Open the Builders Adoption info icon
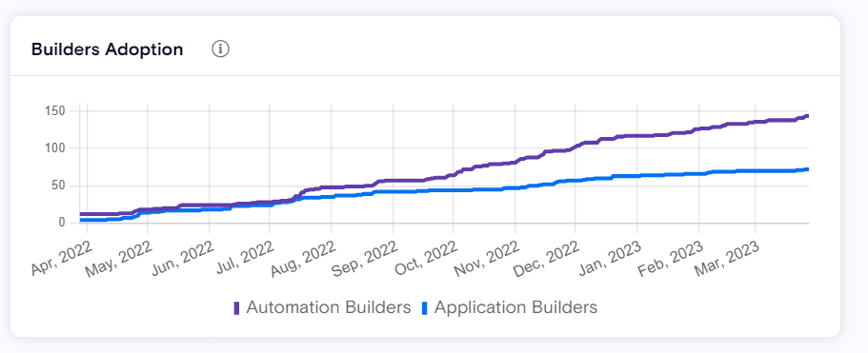Image resolution: width=868 pixels, height=353 pixels. pyautogui.click(x=220, y=49)
